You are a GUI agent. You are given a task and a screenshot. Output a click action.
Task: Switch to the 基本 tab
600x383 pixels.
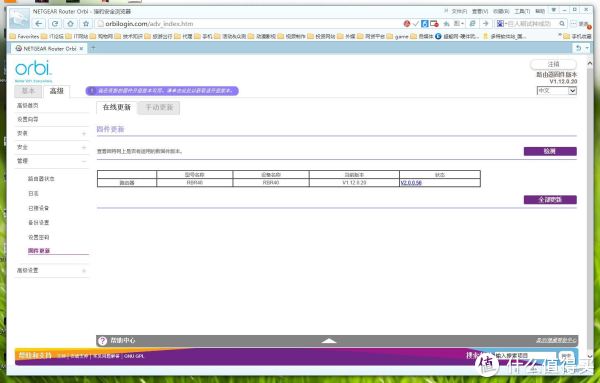click(28, 91)
